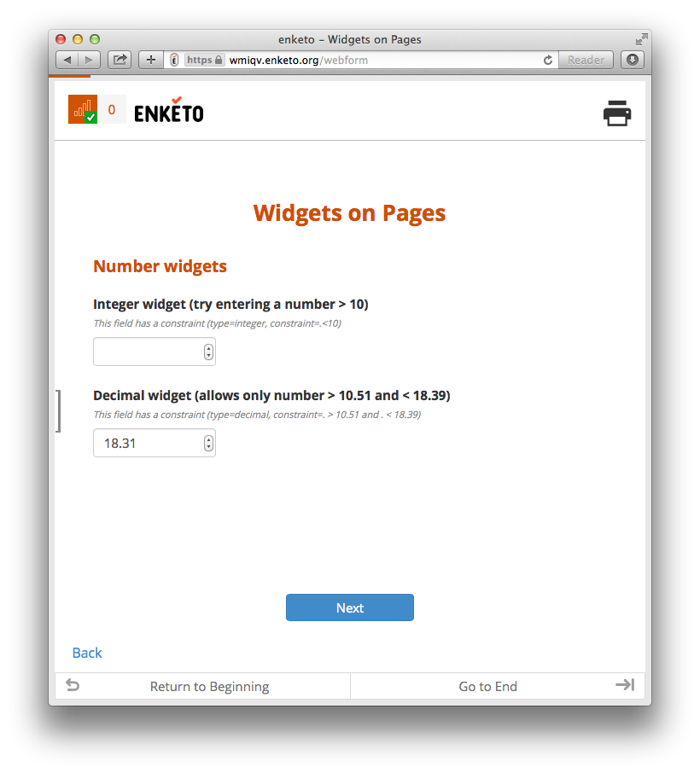This screenshot has height=773, width=700.
Task: Reload the page
Action: (x=547, y=60)
